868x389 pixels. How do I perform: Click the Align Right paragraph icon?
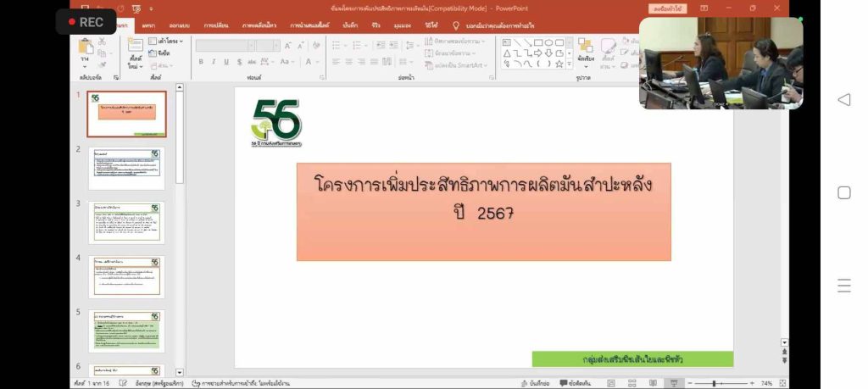pyautogui.click(x=361, y=62)
